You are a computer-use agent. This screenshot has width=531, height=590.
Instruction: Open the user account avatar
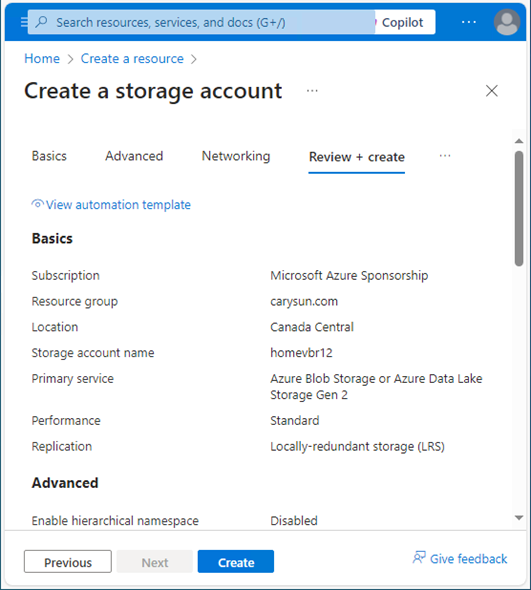tap(507, 22)
